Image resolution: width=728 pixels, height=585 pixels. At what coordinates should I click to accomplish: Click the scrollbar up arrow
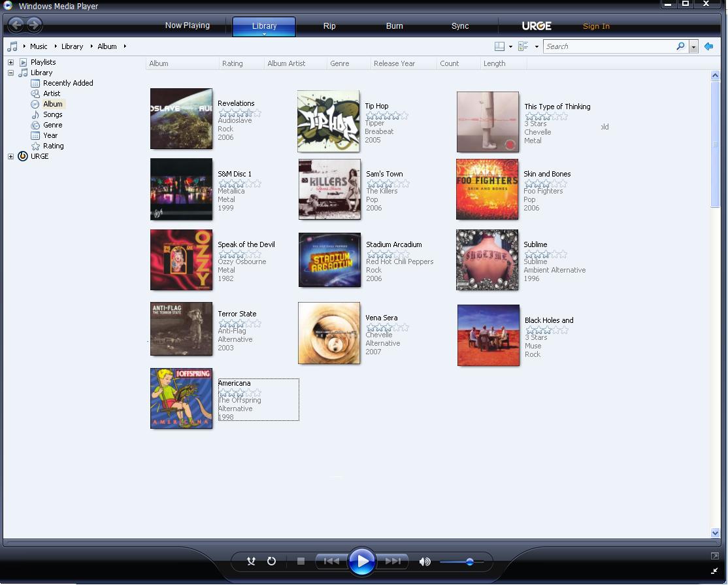pyautogui.click(x=715, y=75)
